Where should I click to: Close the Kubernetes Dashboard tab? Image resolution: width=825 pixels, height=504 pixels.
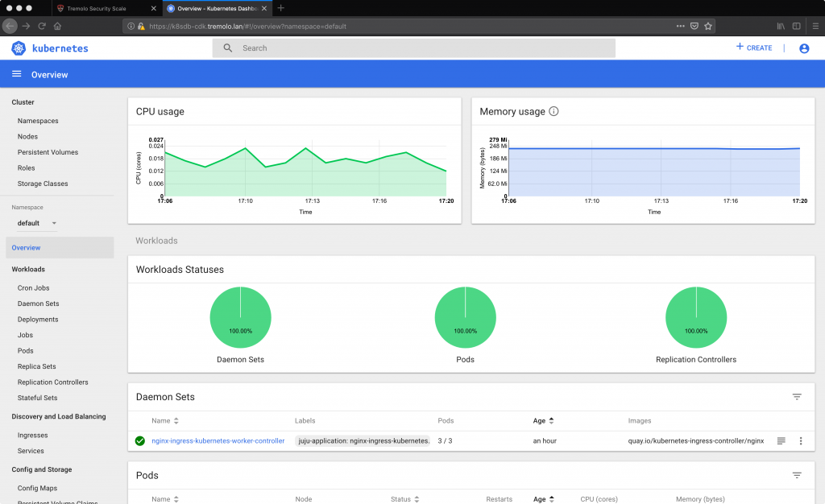pyautogui.click(x=264, y=8)
